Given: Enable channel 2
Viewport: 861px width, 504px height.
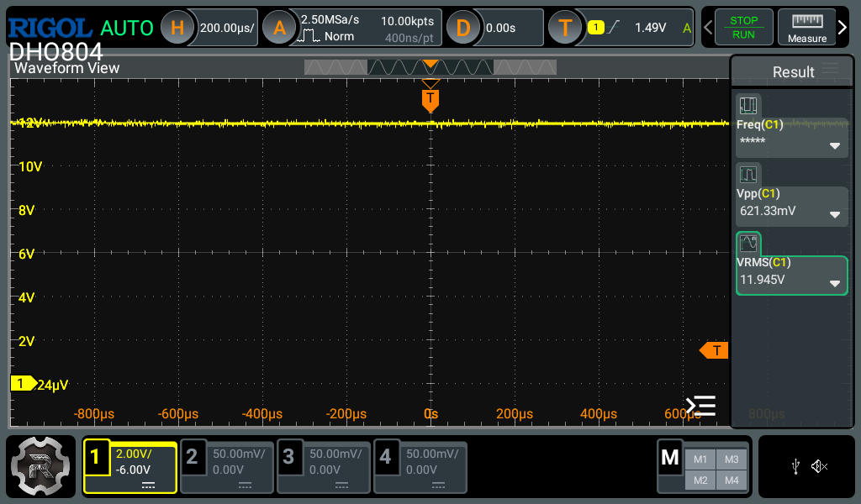Looking at the screenshot, I should coord(227,466).
